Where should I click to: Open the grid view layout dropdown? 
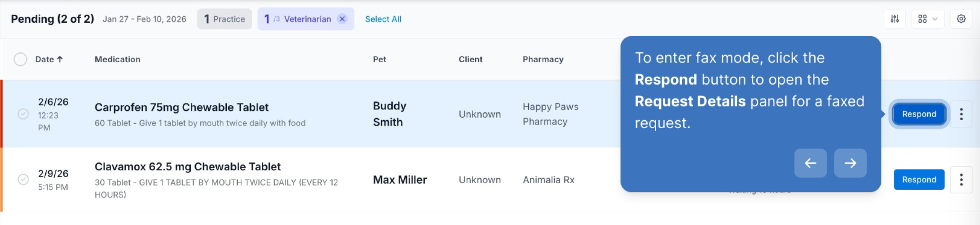coord(927,19)
